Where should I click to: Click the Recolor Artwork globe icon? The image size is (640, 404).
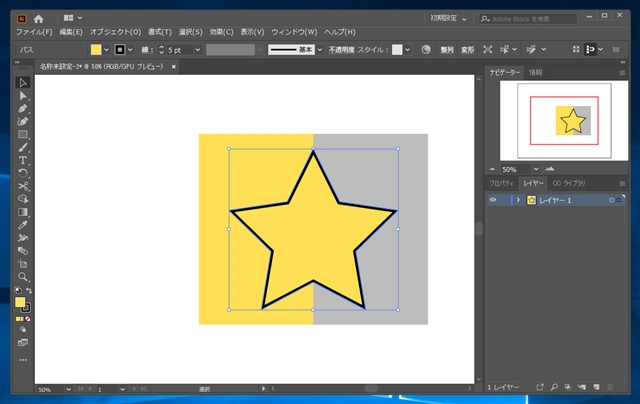pyautogui.click(x=426, y=49)
